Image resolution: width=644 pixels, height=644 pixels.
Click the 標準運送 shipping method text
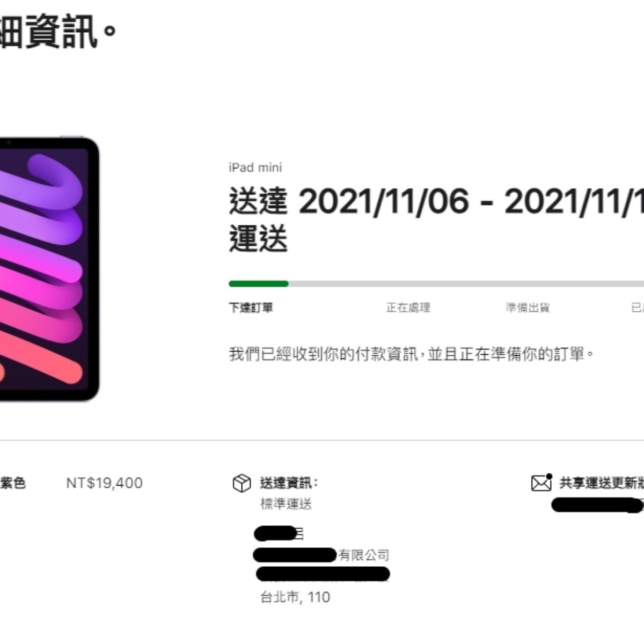pyautogui.click(x=286, y=504)
